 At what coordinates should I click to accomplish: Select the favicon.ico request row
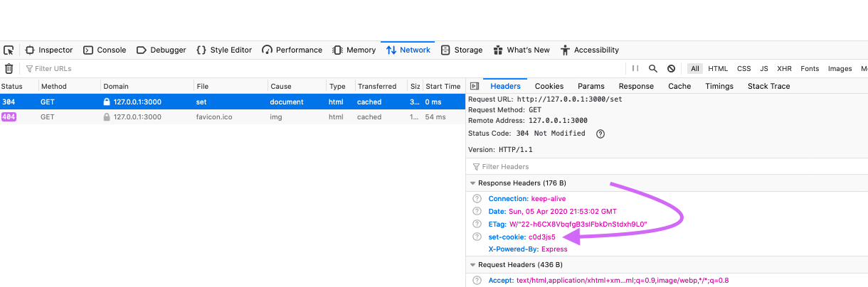(233, 117)
